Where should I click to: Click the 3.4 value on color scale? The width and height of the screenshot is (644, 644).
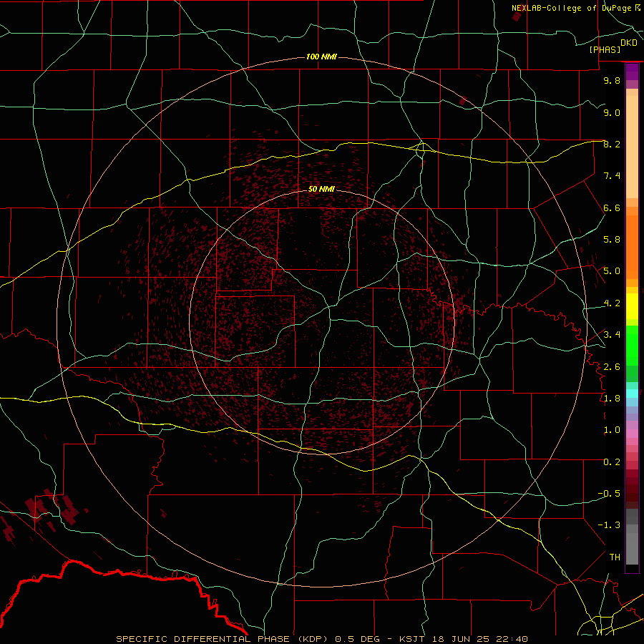[x=612, y=335]
